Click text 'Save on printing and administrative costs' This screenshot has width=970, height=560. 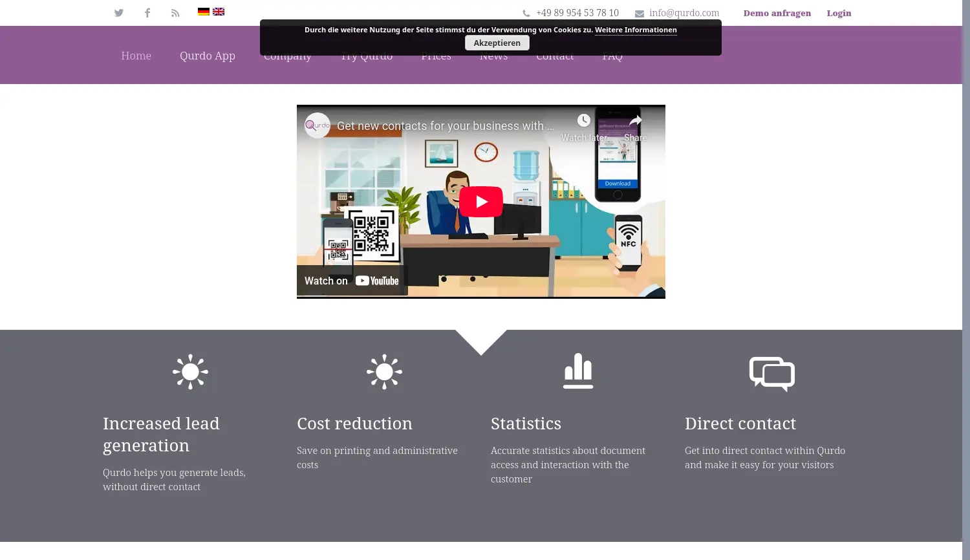pyautogui.click(x=377, y=458)
